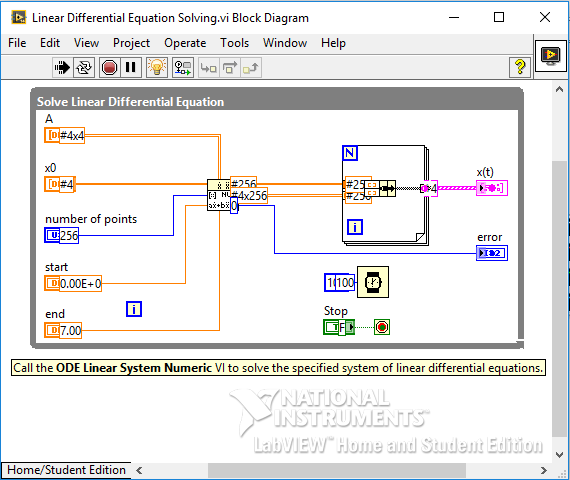
Task: Click Solve Linear Differential Equation loop label
Action: (130, 102)
